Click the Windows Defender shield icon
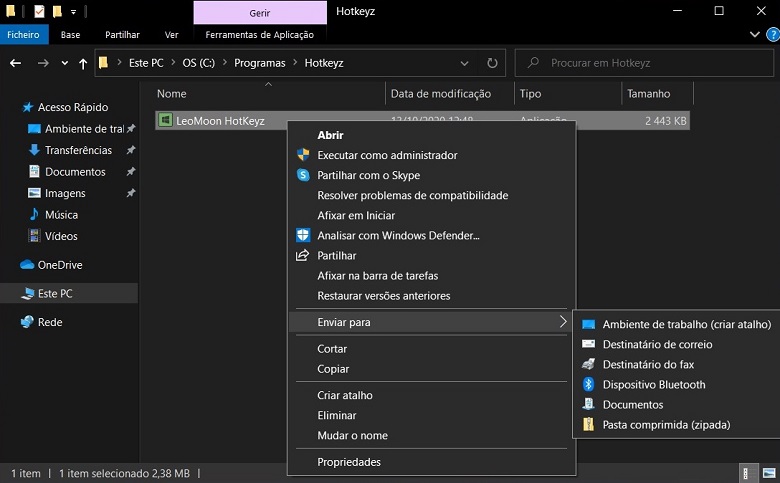780x483 pixels. (303, 235)
